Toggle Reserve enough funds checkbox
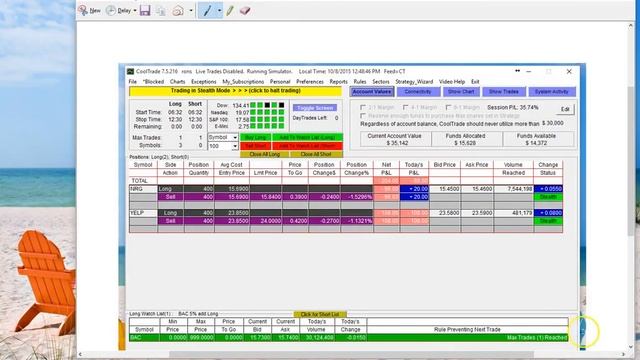Viewport: 640px width, 360px height. point(363,116)
